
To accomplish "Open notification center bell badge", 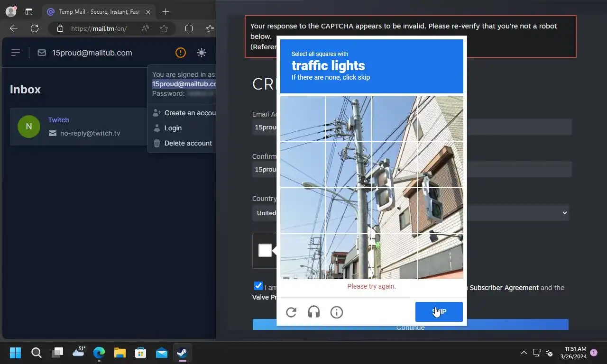I will coord(594,353).
